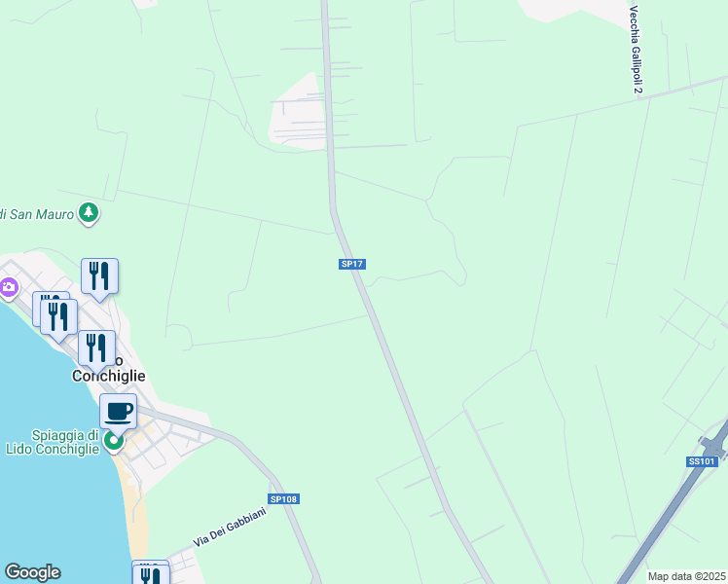Viewport: 728px width, 584px height.
Task: Select the northernmost restaurant fork-knife pin
Action: (x=99, y=279)
